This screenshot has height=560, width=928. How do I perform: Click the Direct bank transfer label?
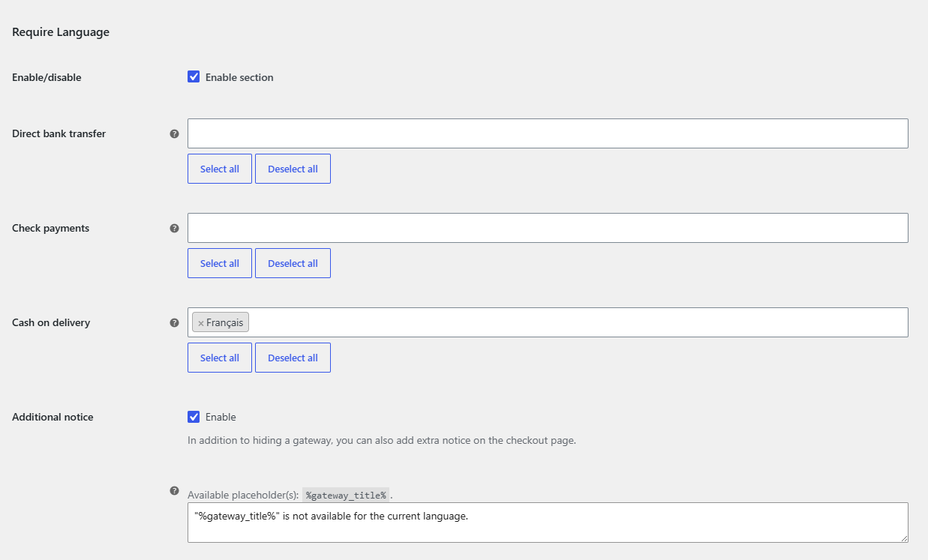59,133
